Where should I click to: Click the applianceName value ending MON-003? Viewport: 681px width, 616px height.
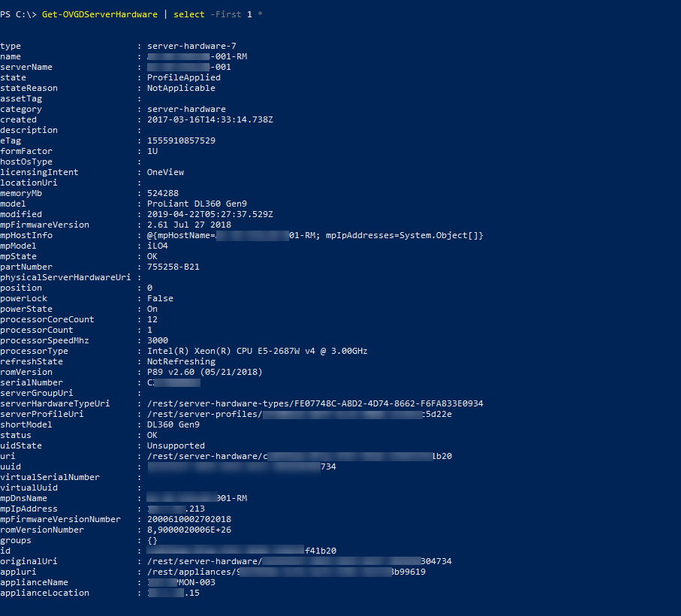[x=182, y=582]
